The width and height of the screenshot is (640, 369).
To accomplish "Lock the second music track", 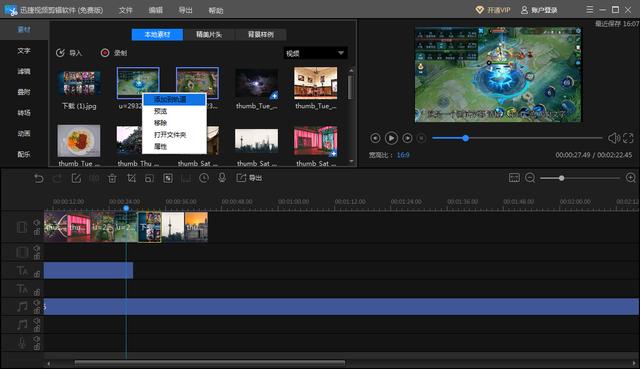I will coord(37,329).
